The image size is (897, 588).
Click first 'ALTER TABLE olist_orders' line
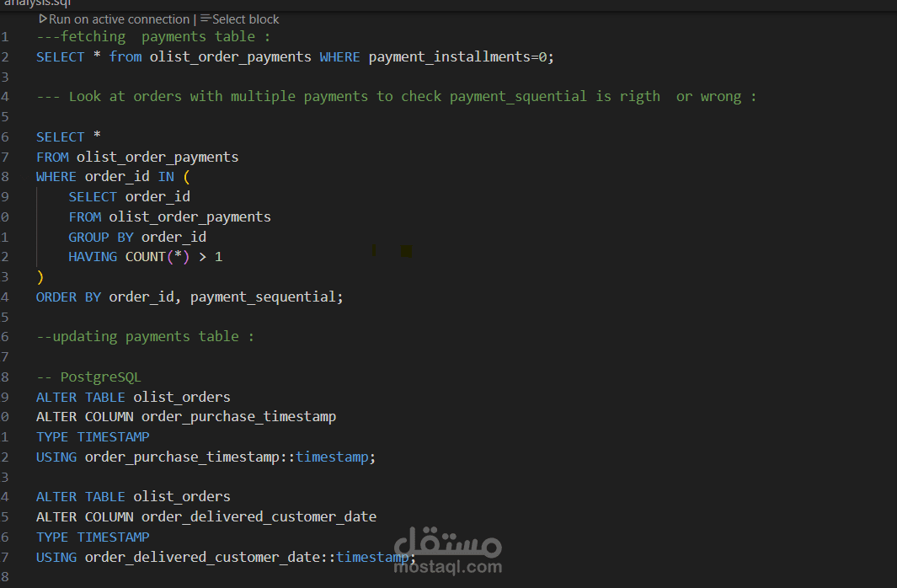[133, 397]
